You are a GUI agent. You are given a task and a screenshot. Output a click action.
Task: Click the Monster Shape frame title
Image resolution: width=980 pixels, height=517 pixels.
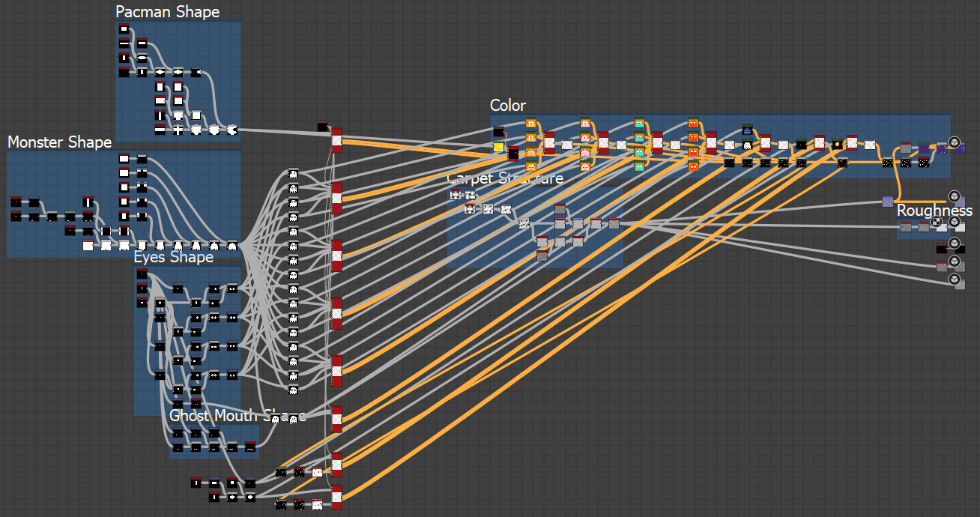(60, 142)
